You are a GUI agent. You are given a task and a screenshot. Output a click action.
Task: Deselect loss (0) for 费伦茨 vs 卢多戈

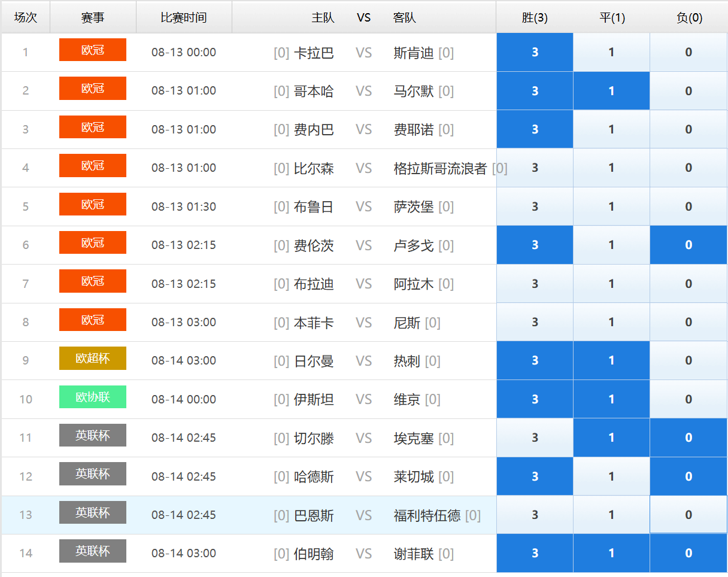pos(688,245)
